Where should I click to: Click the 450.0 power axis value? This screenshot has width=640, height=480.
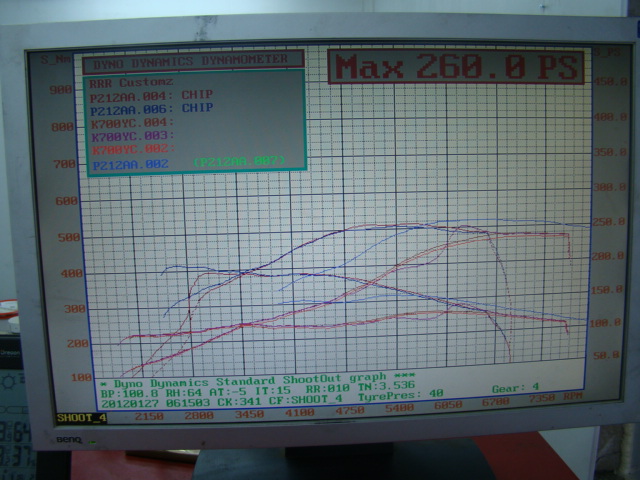point(611,82)
